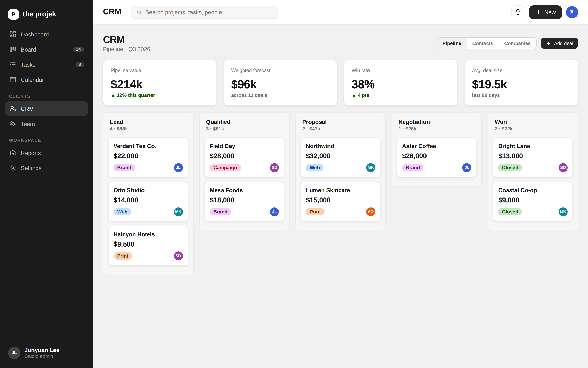Viewport: 588px width, 368px height.
Task: Focus the search projects input field
Action: point(205,12)
